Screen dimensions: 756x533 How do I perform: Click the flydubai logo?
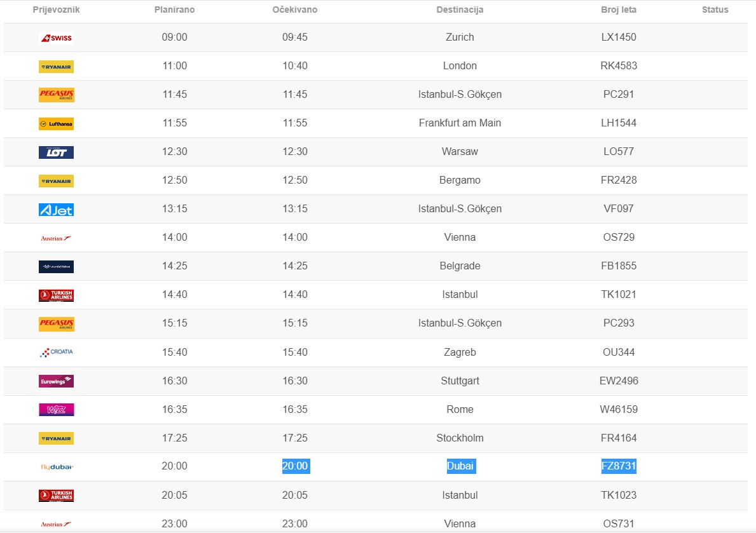(x=57, y=467)
